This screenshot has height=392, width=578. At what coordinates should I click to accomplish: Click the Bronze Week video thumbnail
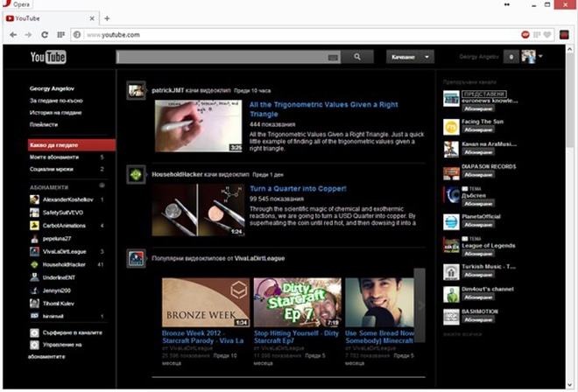207,303
